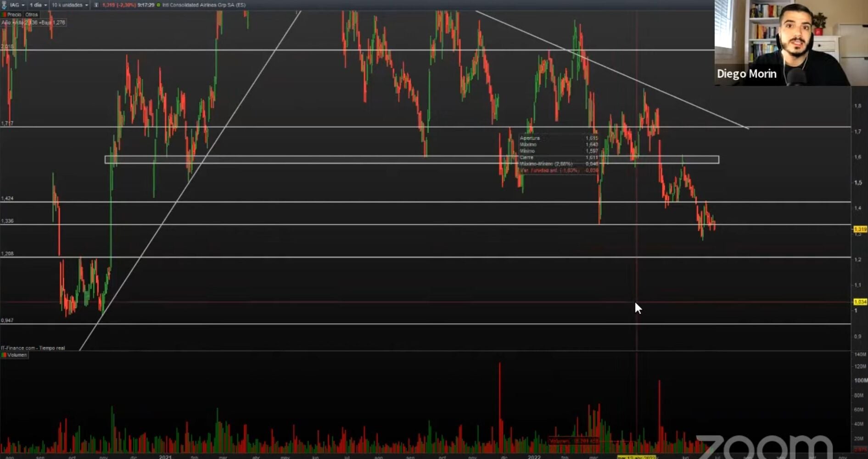Click the instrument info 'i' icon
The width and height of the screenshot is (868, 459).
tap(96, 5)
